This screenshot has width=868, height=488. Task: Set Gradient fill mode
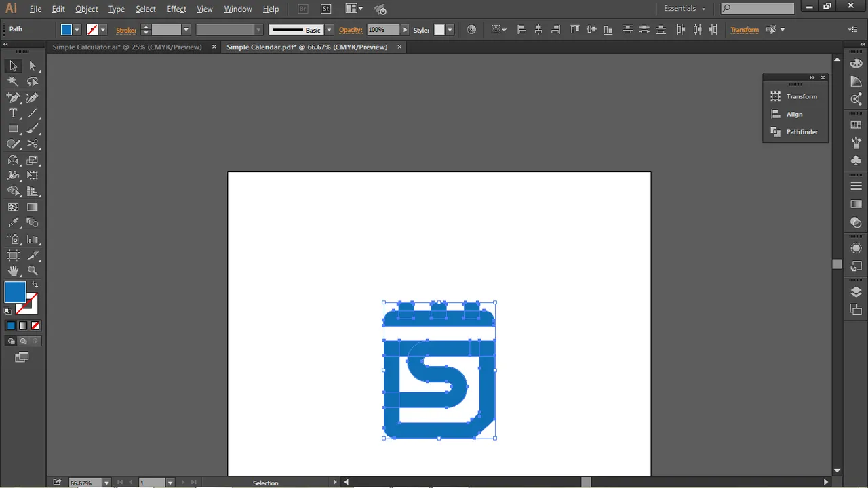click(23, 325)
